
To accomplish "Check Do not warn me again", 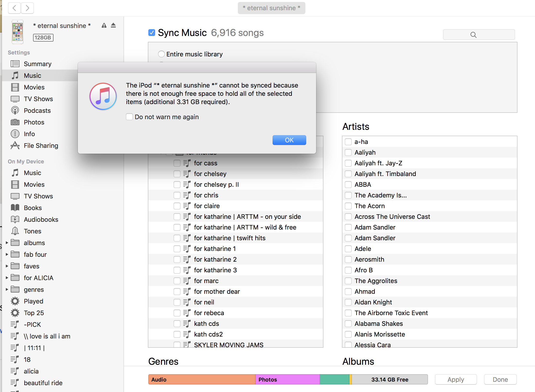I will tap(129, 117).
